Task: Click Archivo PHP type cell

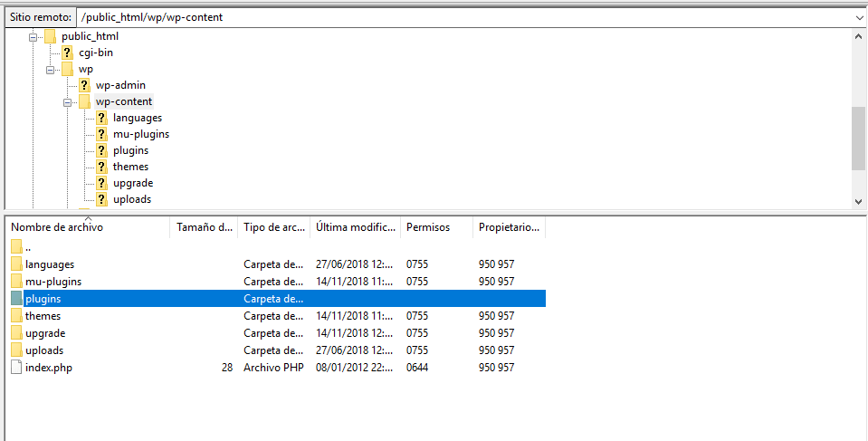Action: (273, 368)
